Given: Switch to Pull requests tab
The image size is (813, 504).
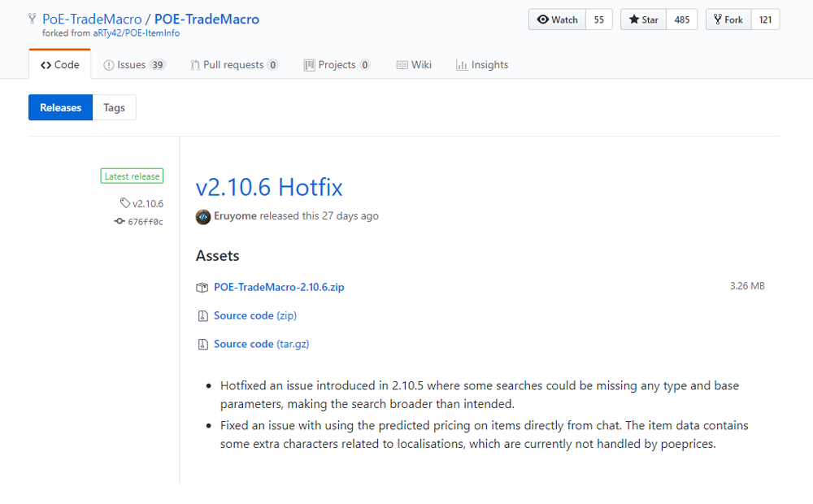Looking at the screenshot, I should point(234,65).
